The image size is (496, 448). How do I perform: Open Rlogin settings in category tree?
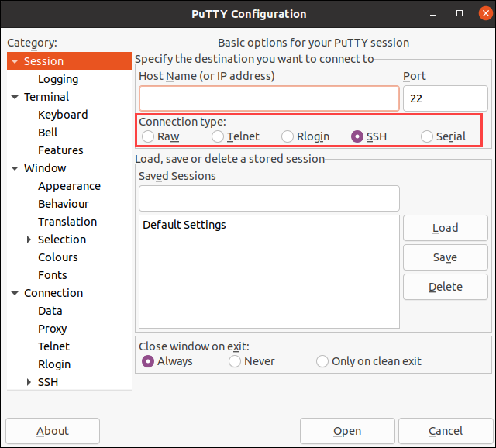(x=54, y=364)
